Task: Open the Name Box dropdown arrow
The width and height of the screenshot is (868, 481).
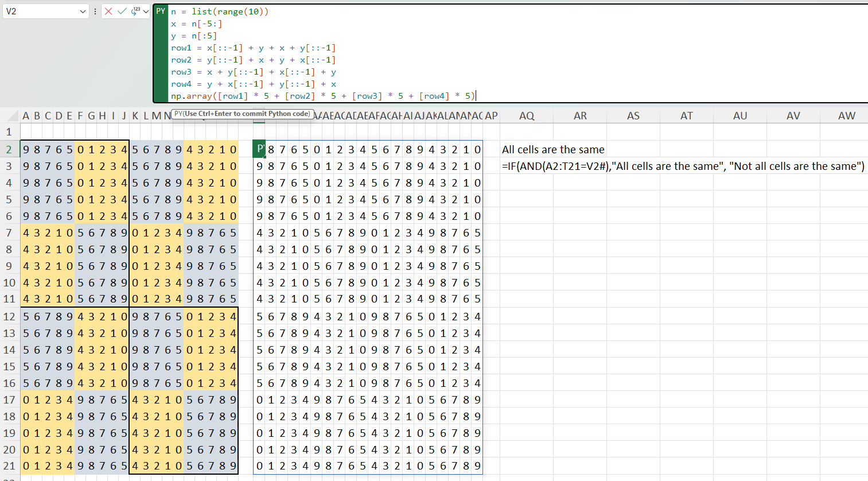Action: click(83, 11)
